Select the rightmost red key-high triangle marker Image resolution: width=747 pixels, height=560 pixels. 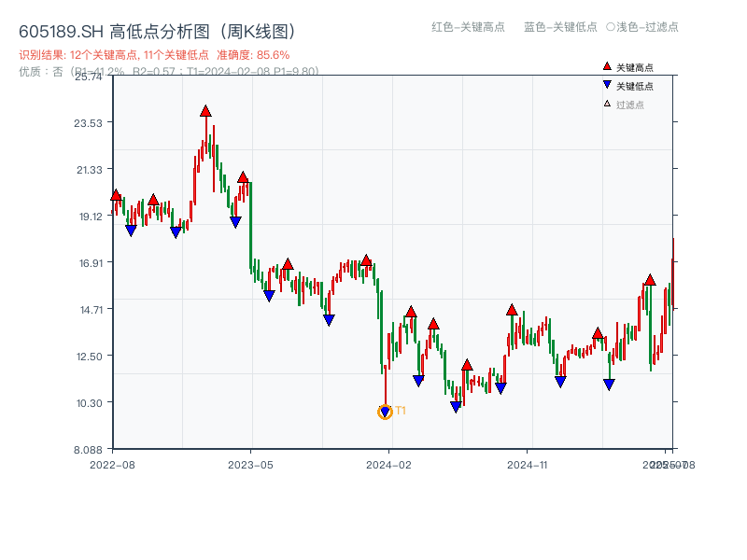[650, 279]
